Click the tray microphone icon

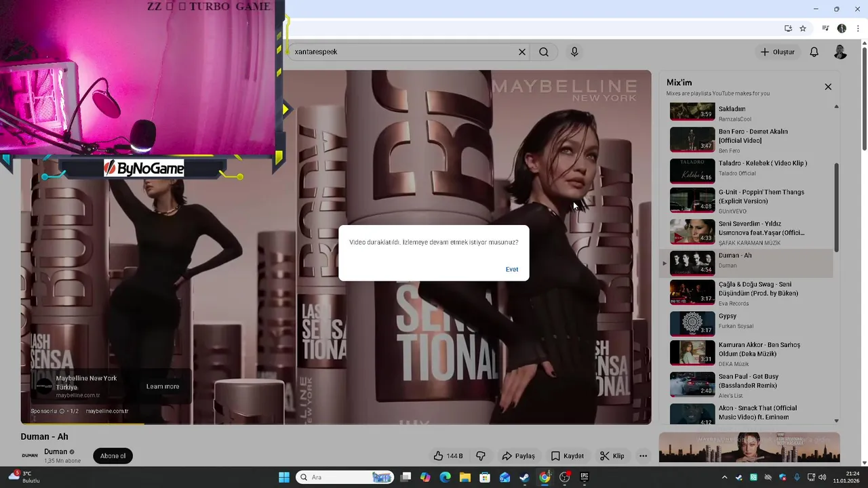click(x=797, y=477)
